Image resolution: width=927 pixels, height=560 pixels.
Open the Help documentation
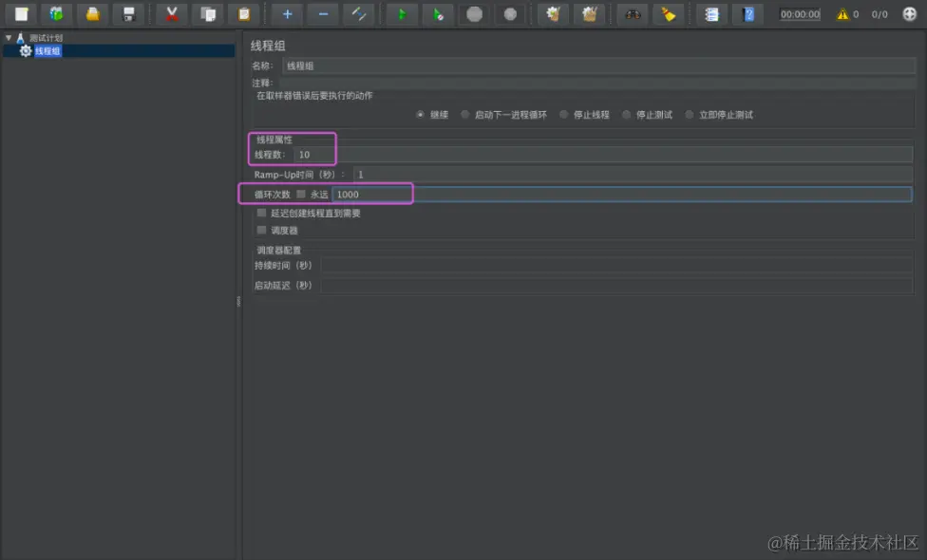tap(747, 14)
